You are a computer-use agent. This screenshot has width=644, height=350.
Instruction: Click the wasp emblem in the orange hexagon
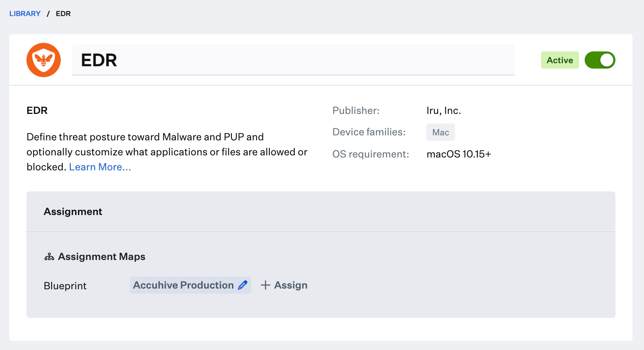tap(43, 60)
